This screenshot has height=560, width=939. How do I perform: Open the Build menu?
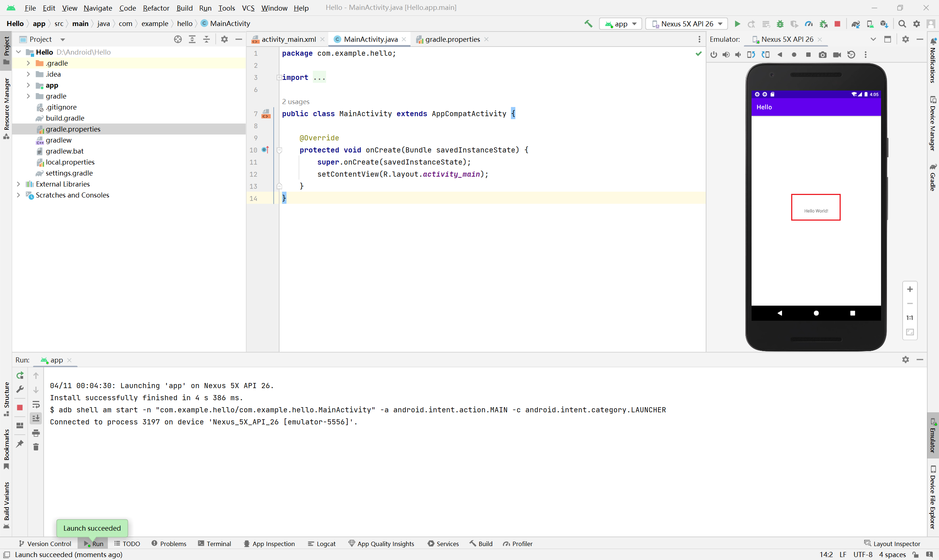(184, 8)
